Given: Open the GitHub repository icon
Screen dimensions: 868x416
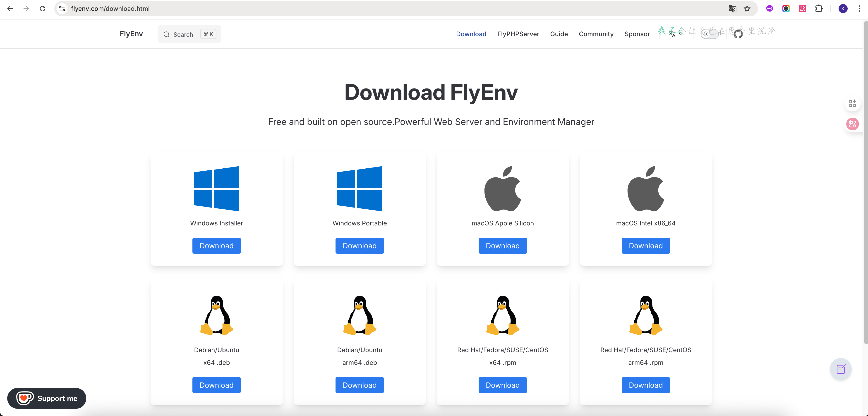Looking at the screenshot, I should [738, 34].
